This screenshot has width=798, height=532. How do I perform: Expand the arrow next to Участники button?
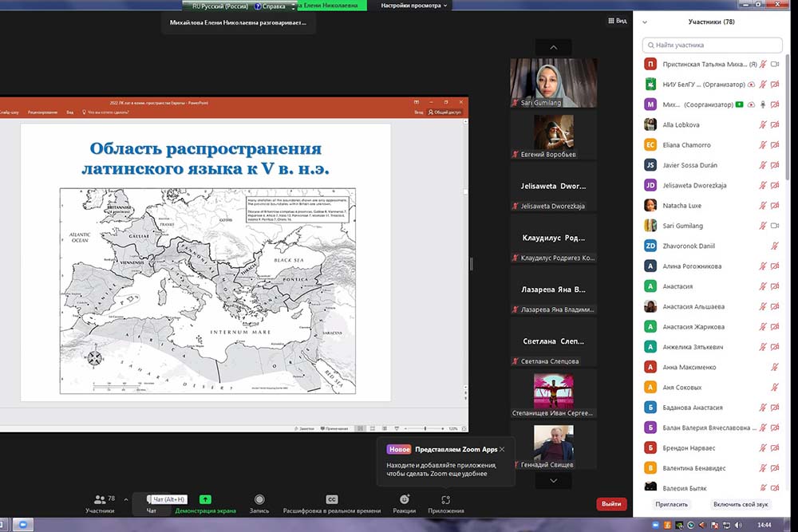(x=125, y=499)
